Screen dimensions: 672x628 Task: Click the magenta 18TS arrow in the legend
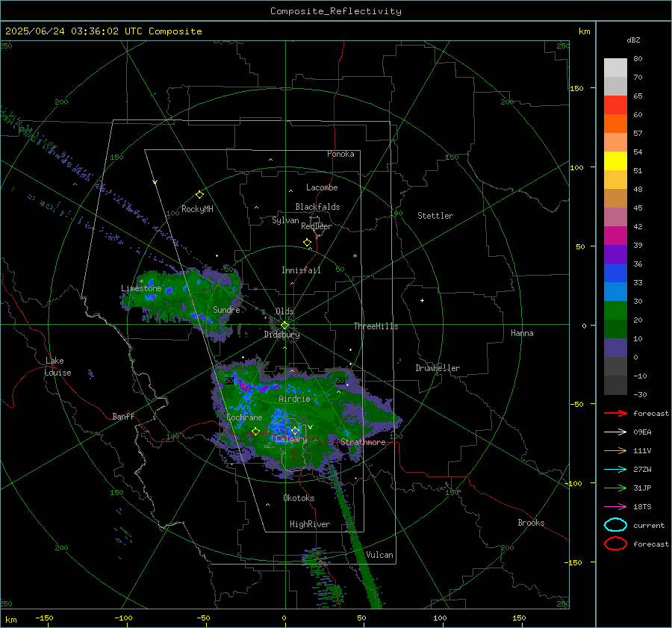615,506
